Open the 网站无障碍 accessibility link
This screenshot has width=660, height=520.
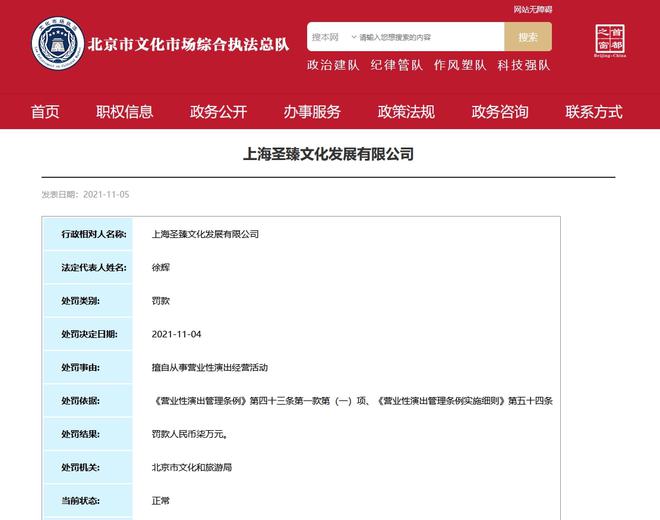click(x=532, y=9)
